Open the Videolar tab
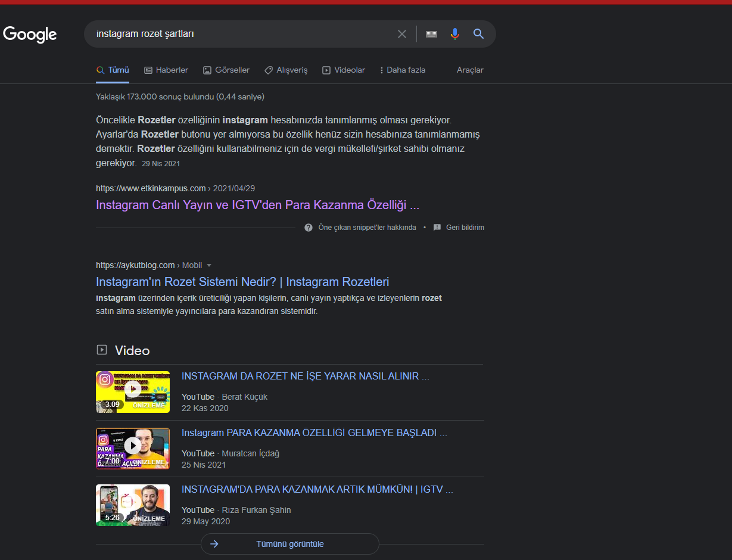 pyautogui.click(x=344, y=70)
